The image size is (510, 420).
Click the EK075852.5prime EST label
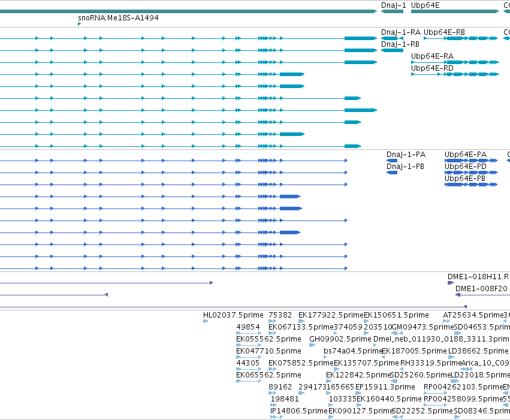pos(301,363)
